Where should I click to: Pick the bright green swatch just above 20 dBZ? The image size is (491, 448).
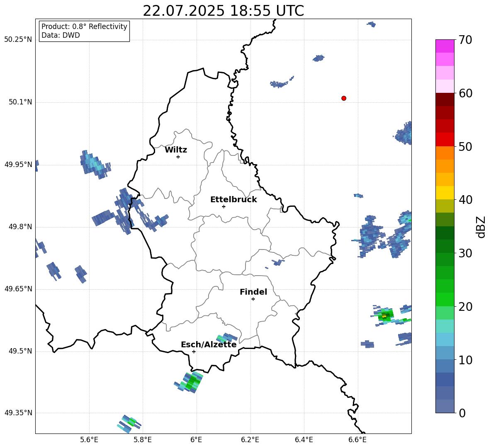point(445,299)
